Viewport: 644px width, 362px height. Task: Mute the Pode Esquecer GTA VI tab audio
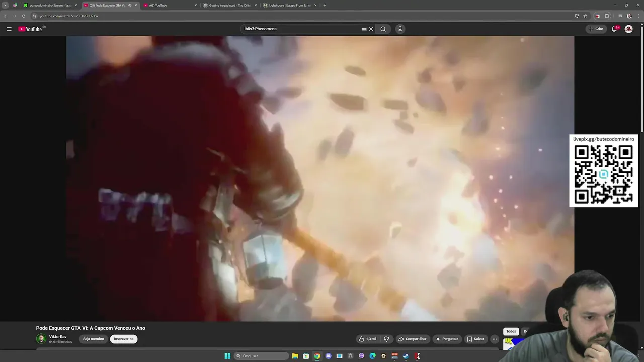click(130, 5)
